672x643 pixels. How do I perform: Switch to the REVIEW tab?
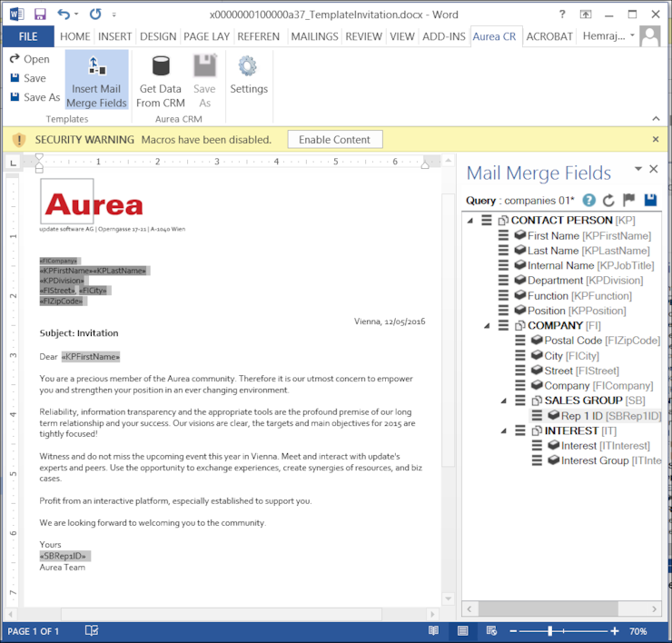pyautogui.click(x=363, y=36)
